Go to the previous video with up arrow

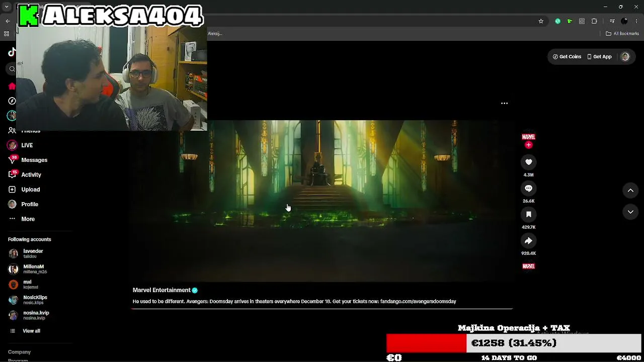pyautogui.click(x=630, y=191)
